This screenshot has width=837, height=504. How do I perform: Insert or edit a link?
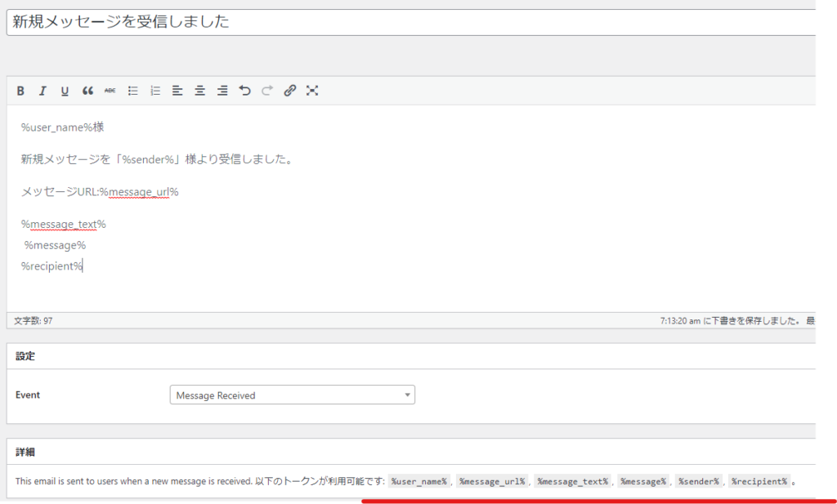coord(289,91)
